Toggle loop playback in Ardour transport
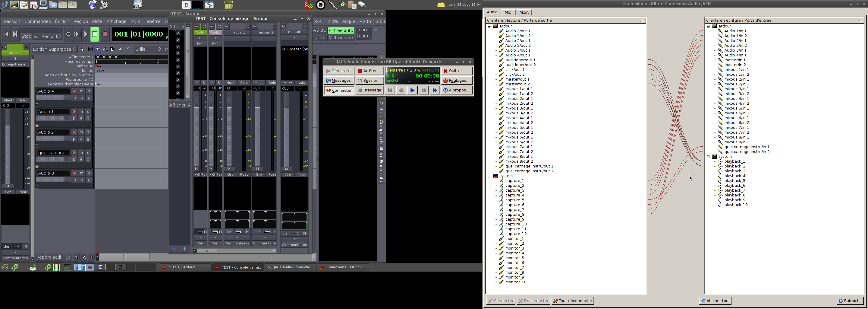 [x=69, y=34]
